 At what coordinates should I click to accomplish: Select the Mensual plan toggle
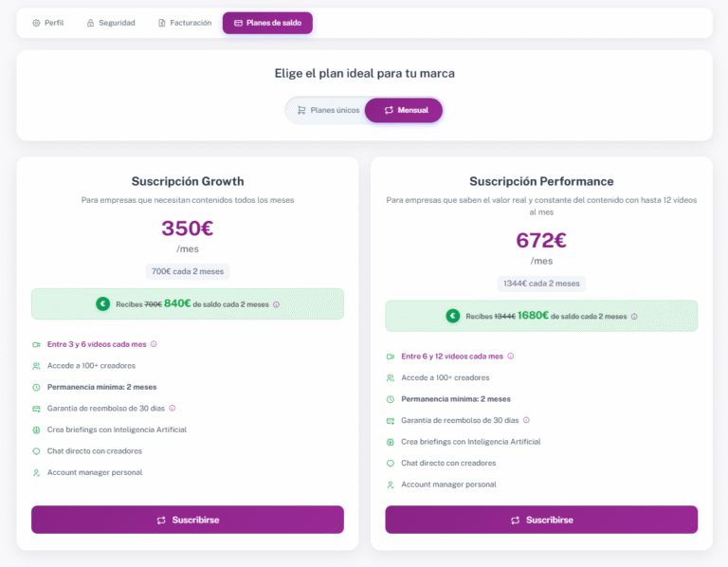(404, 110)
